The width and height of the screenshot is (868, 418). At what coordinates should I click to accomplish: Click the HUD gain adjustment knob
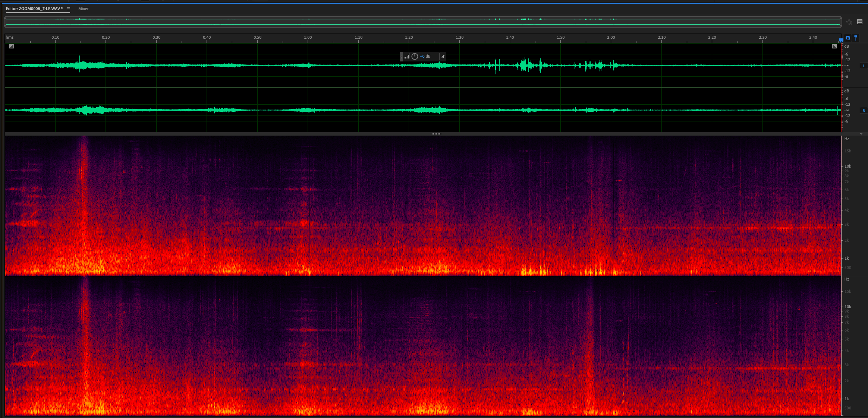pyautogui.click(x=415, y=56)
